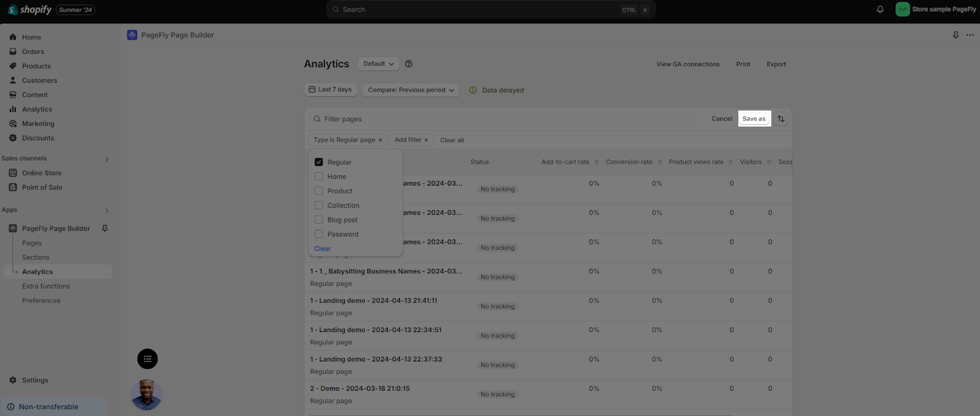The image size is (980, 416).
Task: Click the Save as button
Action: pyautogui.click(x=754, y=119)
